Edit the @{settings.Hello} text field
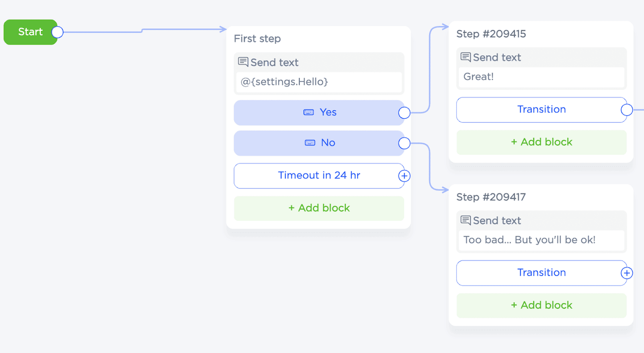Image resolution: width=644 pixels, height=353 pixels. [318, 82]
